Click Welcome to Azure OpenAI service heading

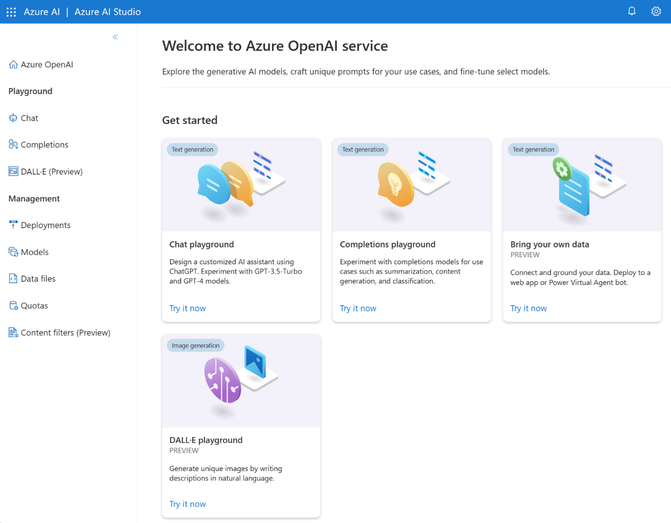tap(275, 46)
